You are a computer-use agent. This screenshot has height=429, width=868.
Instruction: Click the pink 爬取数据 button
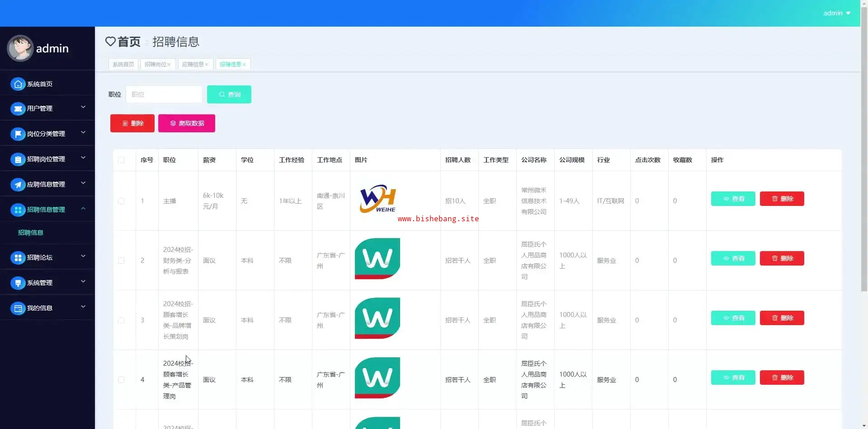coord(186,123)
